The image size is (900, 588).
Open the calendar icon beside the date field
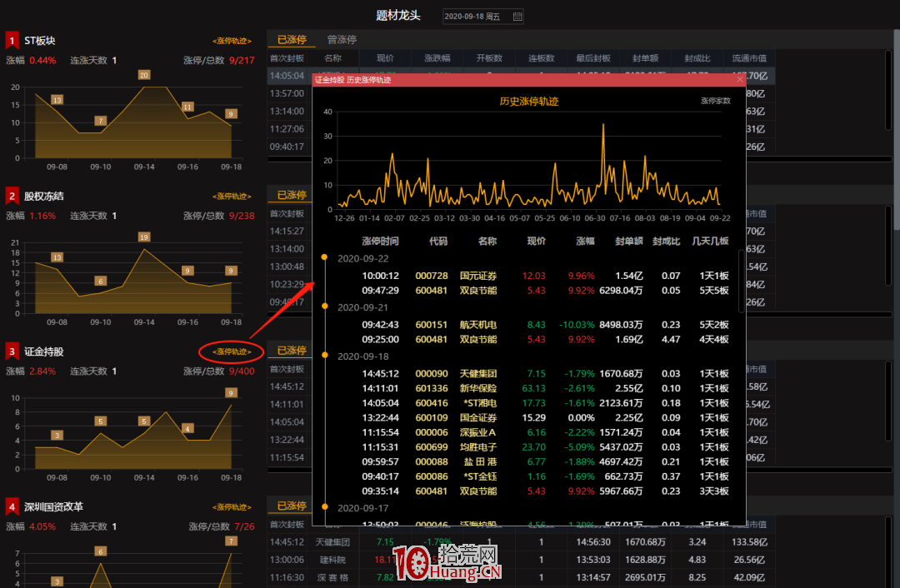517,17
